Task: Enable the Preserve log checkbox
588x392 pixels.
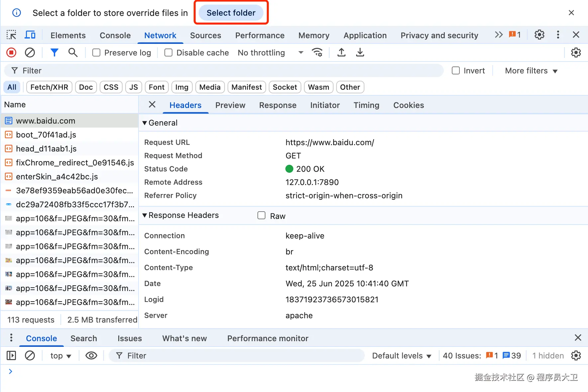Action: point(96,53)
